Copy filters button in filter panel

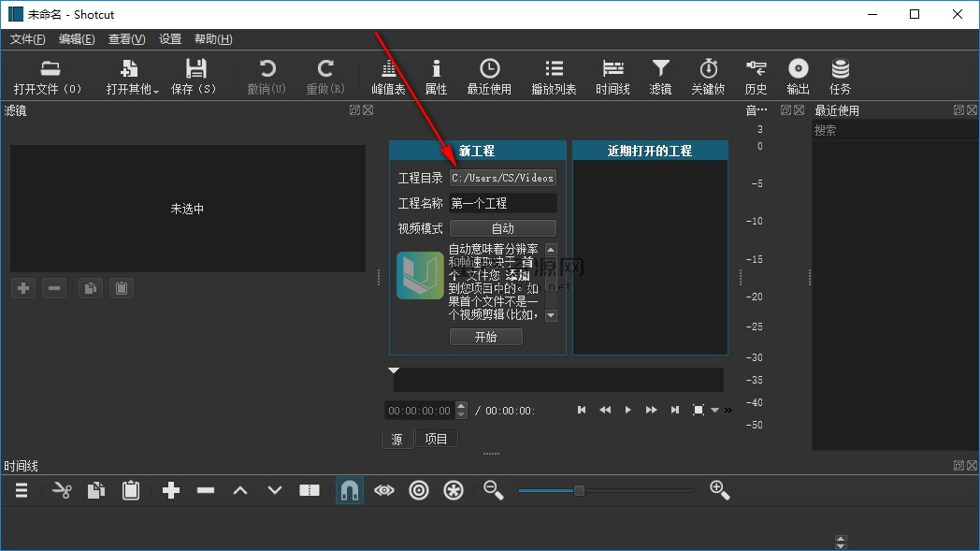(x=91, y=288)
